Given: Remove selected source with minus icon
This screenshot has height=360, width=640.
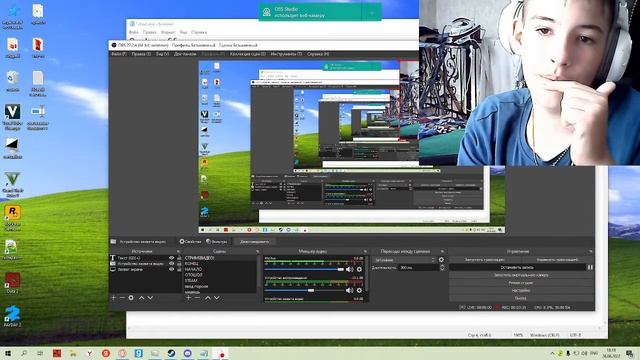Looking at the screenshot, I should point(122,298).
